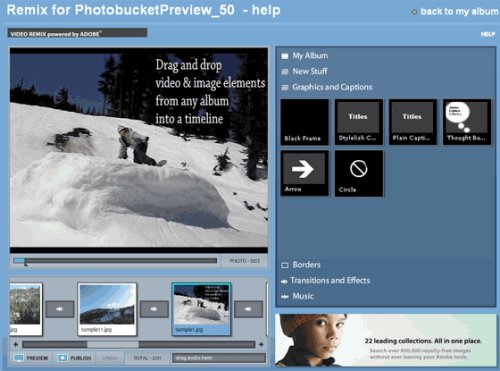
Task: Open transition after Sample11.jpg thumbnail
Action: 154,309
